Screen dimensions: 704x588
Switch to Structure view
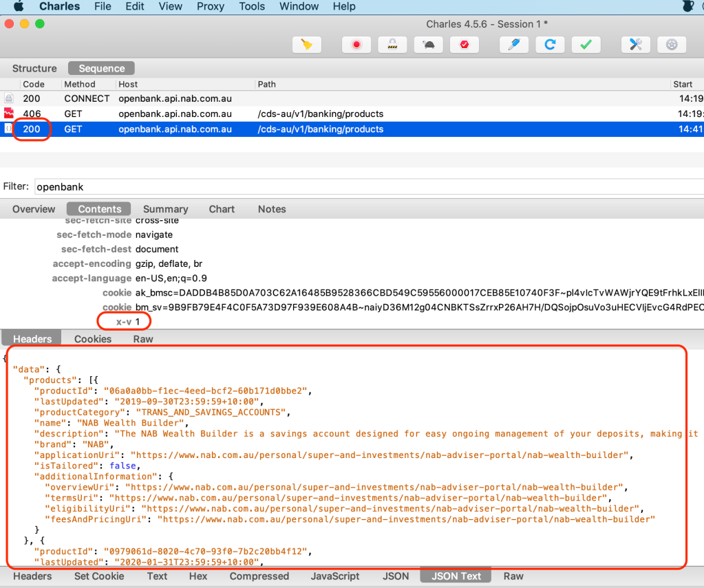coord(34,68)
